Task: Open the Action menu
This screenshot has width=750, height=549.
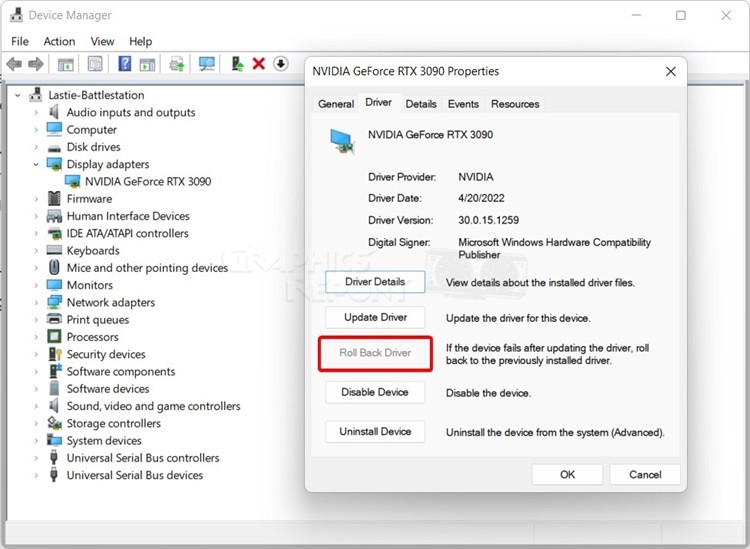Action: [59, 42]
